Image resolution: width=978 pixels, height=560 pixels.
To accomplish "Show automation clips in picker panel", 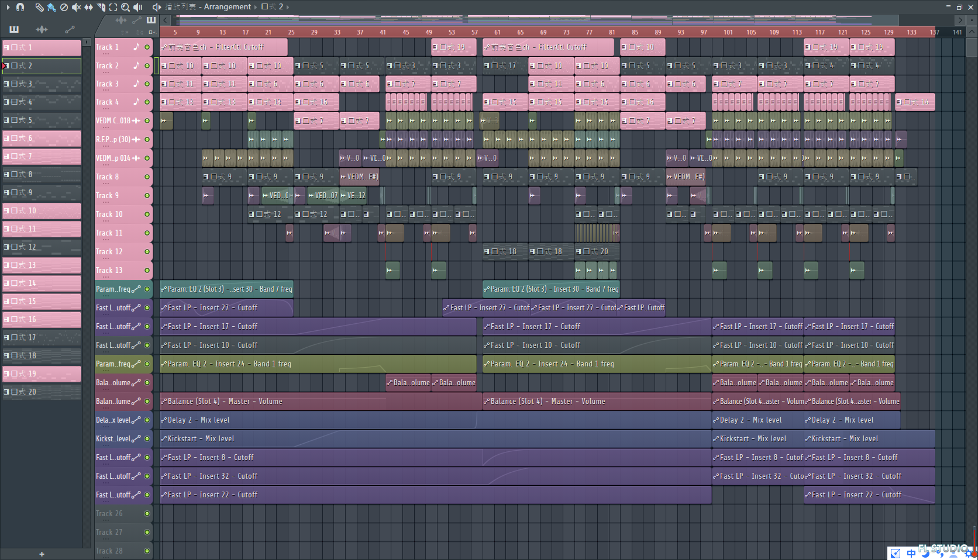I will click(x=70, y=29).
